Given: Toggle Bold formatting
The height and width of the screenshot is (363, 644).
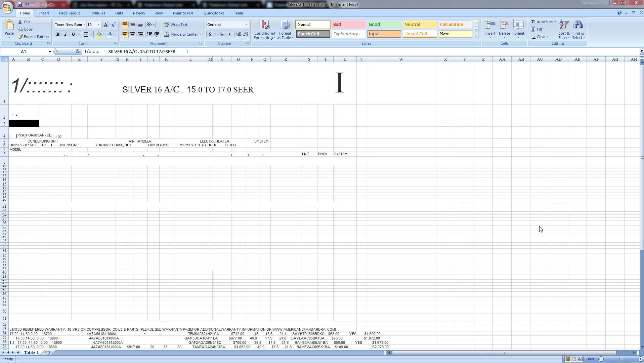Looking at the screenshot, I should coord(58,34).
